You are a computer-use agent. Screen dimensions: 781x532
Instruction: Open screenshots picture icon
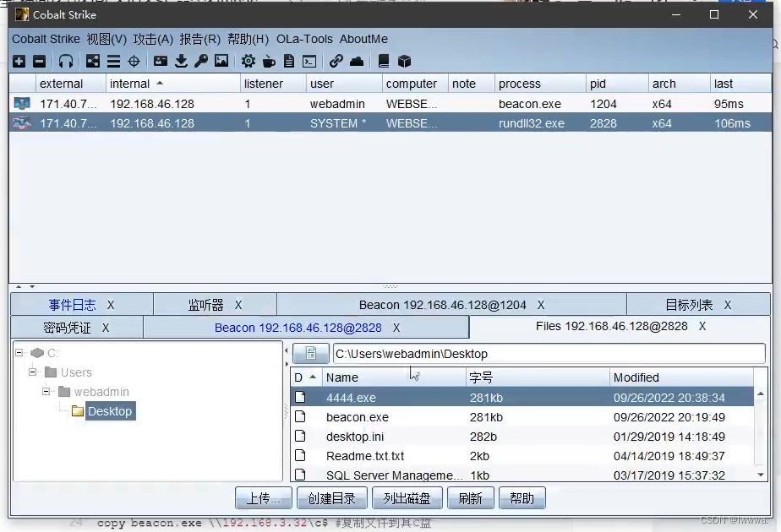[221, 61]
